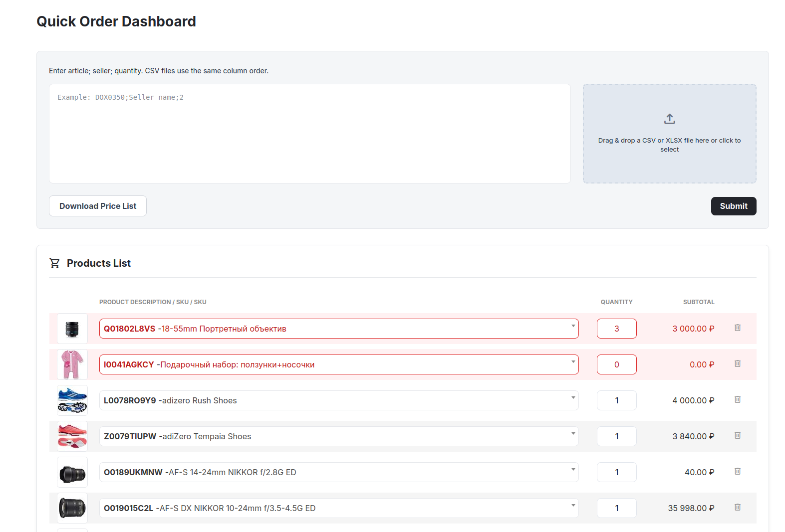The image size is (785, 532).
Task: Click the CSV or XLSX drop zone
Action: [669, 134]
